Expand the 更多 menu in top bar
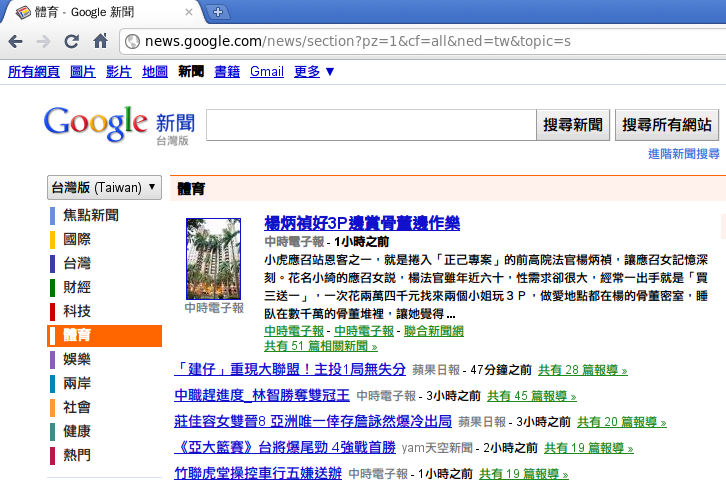Viewport: 726px width, 490px height. [x=314, y=71]
